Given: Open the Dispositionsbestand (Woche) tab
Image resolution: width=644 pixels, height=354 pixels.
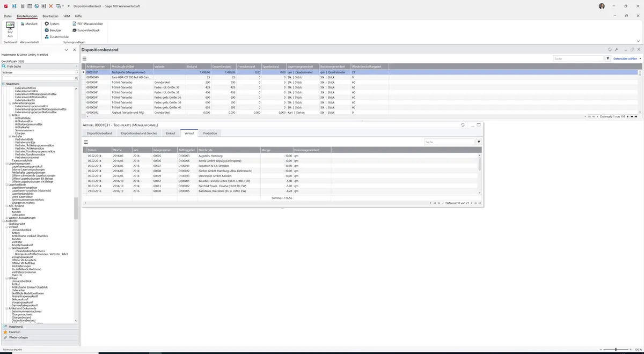Looking at the screenshot, I should [139, 133].
